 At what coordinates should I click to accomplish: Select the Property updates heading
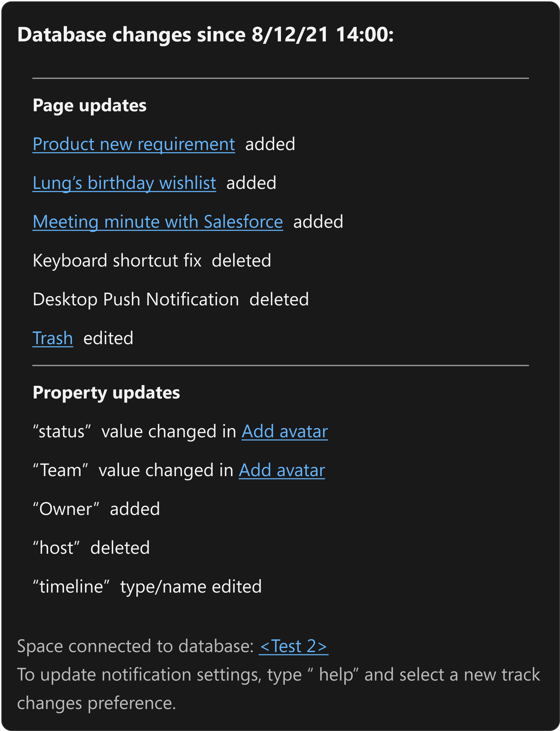(x=106, y=393)
